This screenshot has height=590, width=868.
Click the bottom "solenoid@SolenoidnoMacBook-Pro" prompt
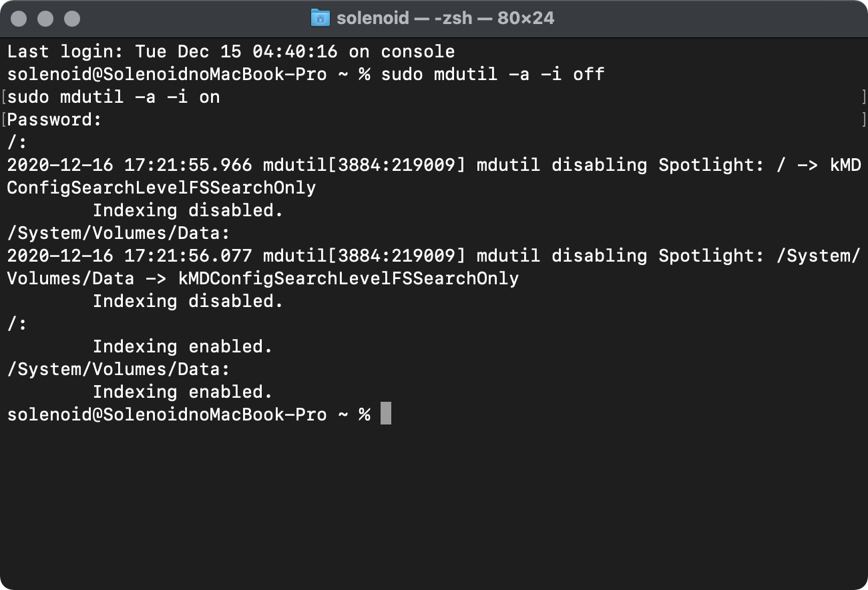click(167, 414)
